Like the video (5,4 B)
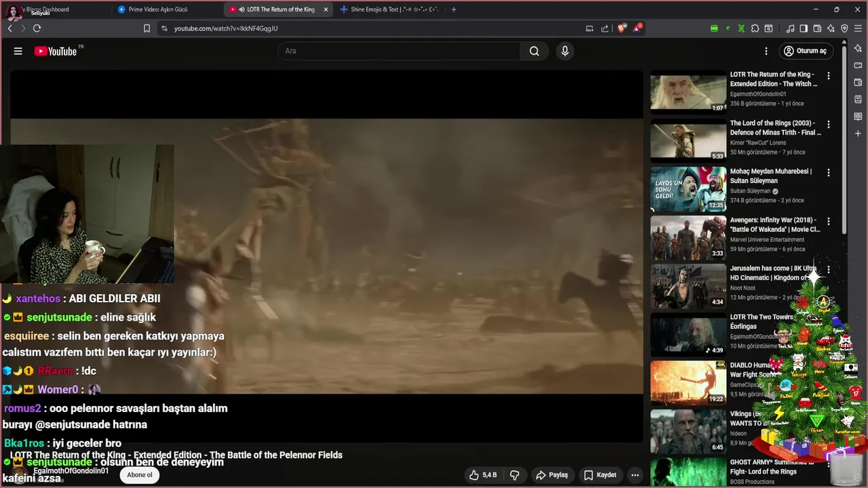 [482, 475]
